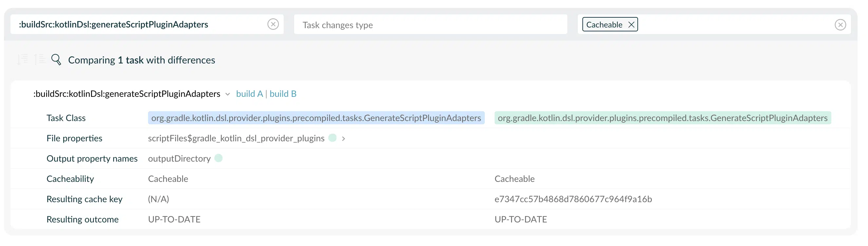
Task: Open Task changes type dropdown
Action: point(430,25)
